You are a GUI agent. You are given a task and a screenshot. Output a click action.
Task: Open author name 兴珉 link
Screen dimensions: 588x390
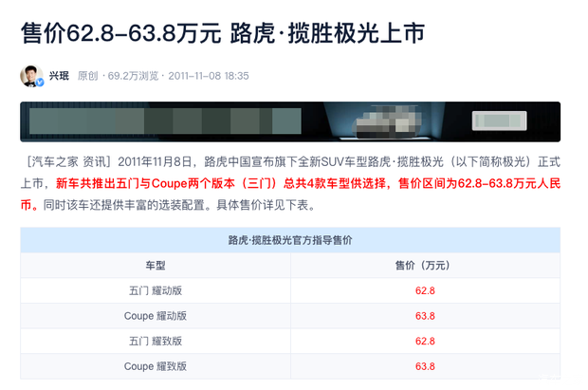pyautogui.click(x=59, y=76)
